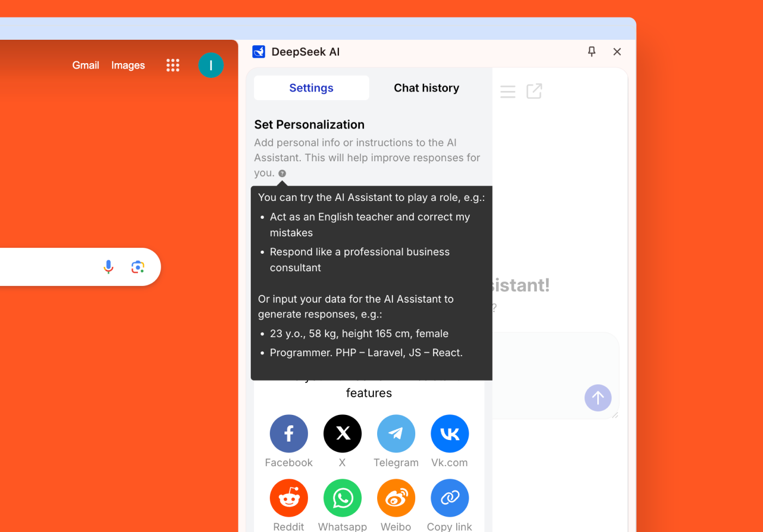Toggle the hamburger menu sidebar
This screenshot has width=763, height=532.
click(508, 91)
